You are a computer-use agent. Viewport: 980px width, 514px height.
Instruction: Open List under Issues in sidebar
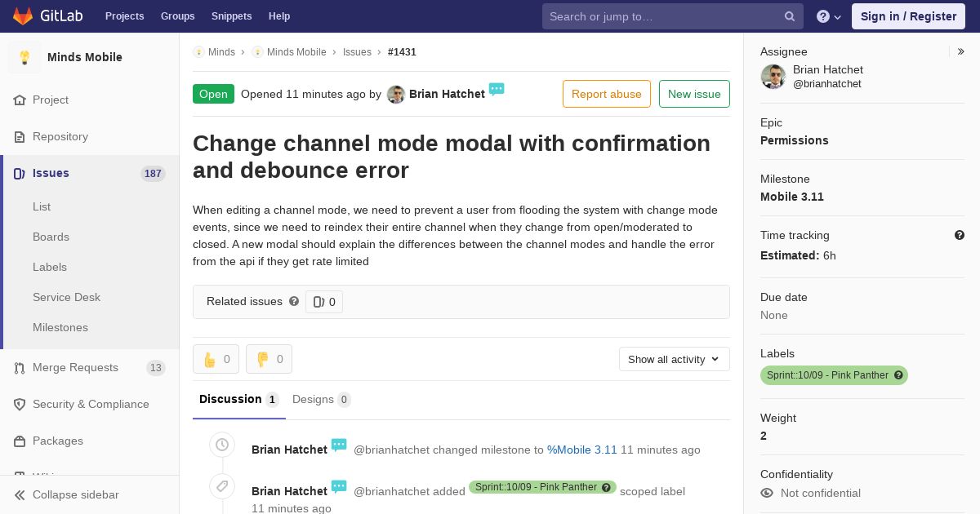click(42, 206)
